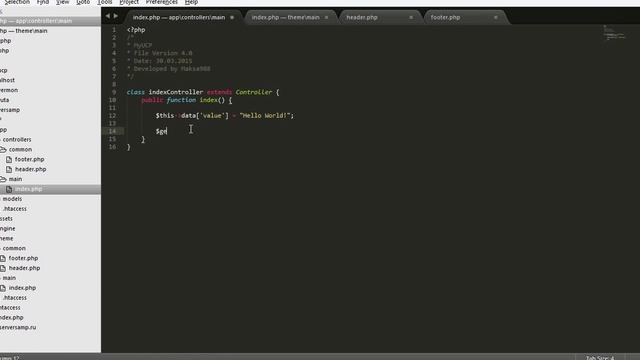Place cursor in 'Hello World!' string
The width and height of the screenshot is (640, 360).
(265, 116)
